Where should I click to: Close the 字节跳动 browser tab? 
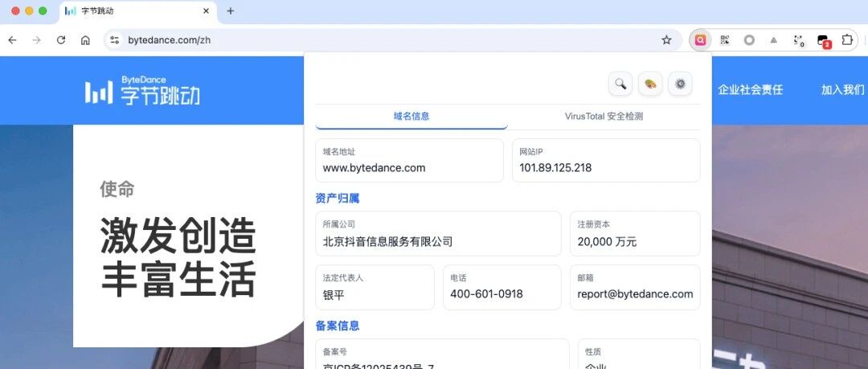click(206, 10)
